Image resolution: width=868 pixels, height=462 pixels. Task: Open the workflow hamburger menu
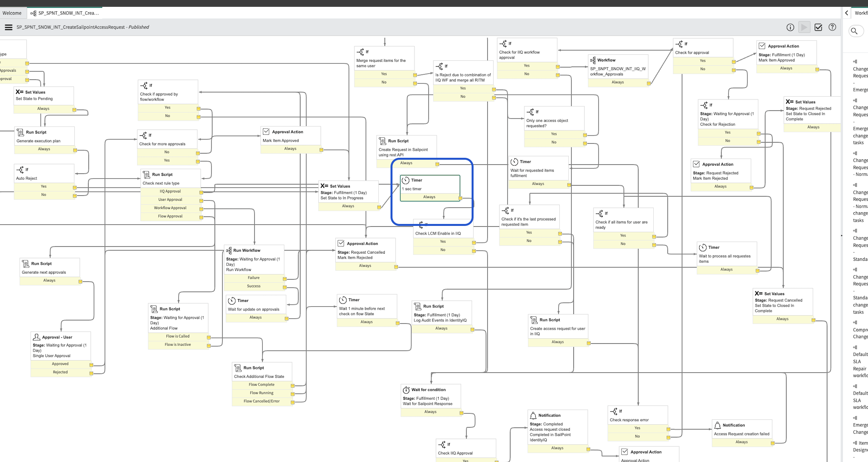(x=8, y=27)
